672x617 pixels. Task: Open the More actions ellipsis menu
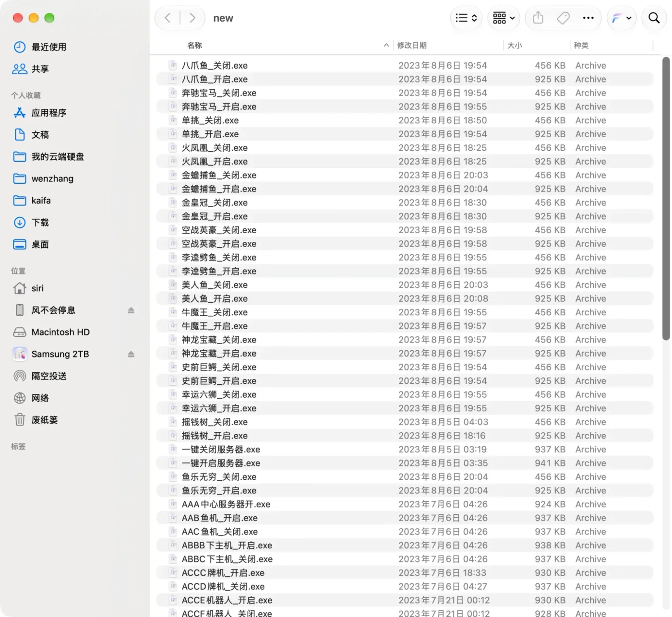coord(588,18)
